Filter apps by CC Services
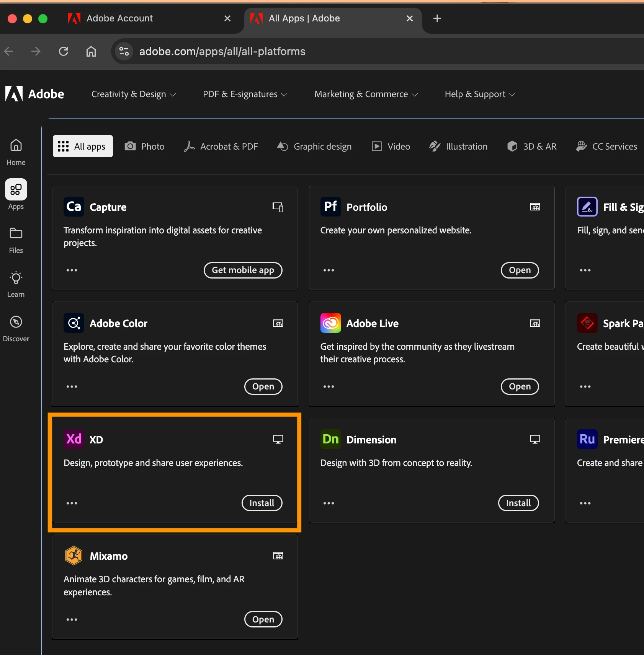Screen dimensions: 644x655 coord(606,146)
